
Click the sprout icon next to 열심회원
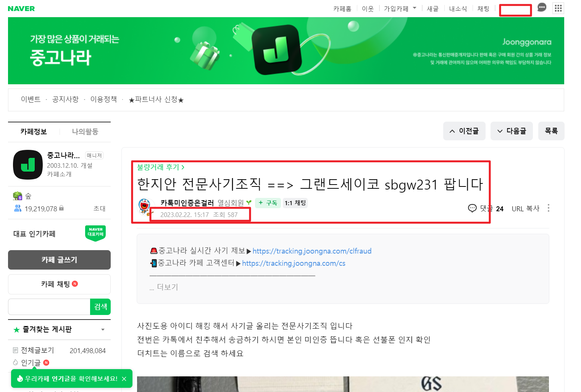tap(249, 203)
